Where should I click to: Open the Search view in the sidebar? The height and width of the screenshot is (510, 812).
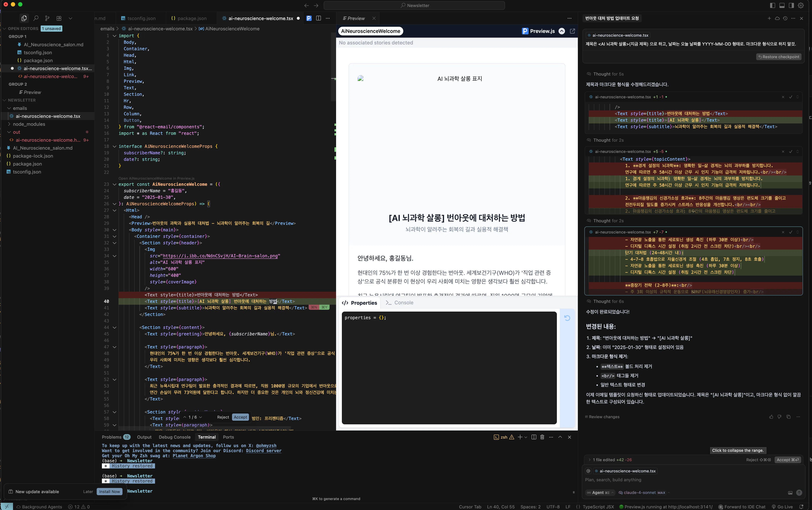(36, 18)
